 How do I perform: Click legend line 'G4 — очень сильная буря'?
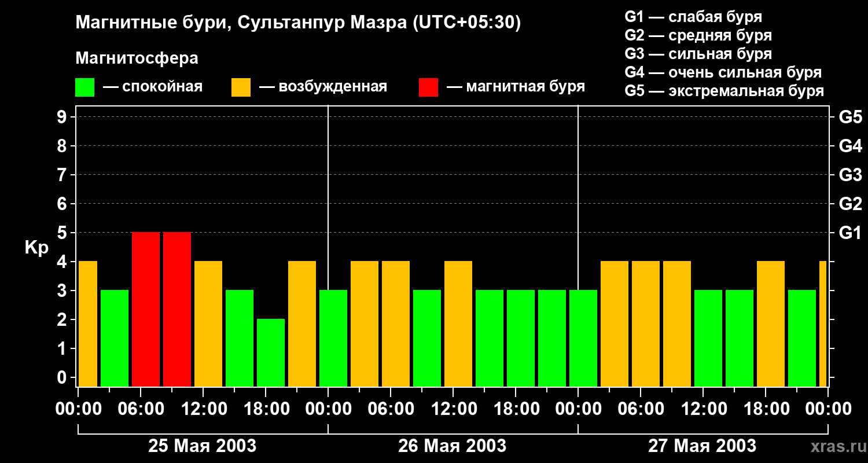pos(723,72)
